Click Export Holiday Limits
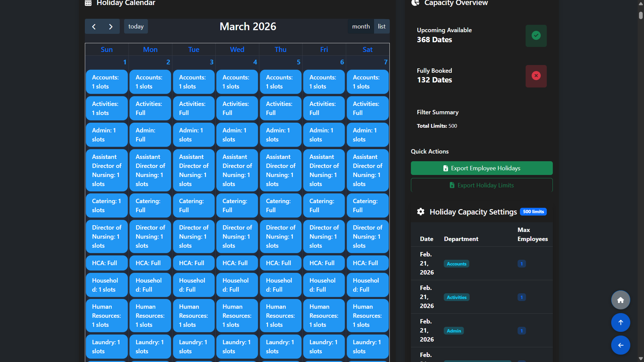 pos(481,185)
